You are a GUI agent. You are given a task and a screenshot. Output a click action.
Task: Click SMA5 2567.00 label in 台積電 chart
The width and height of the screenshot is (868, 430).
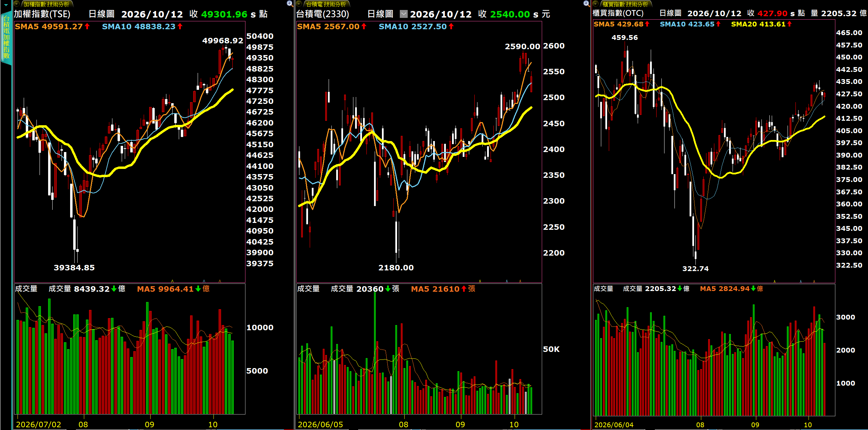point(328,26)
